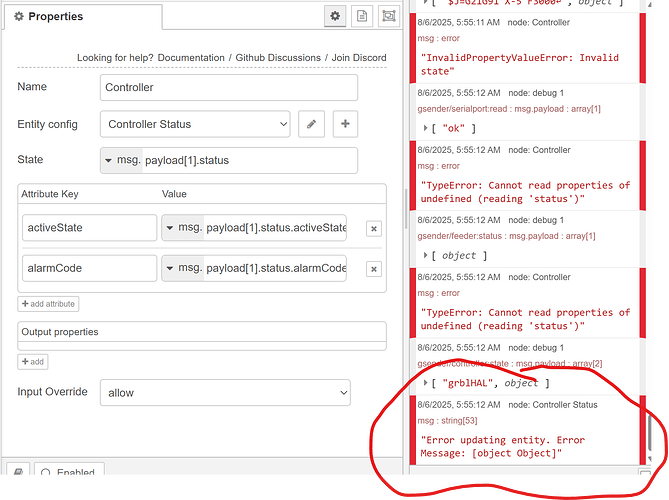Open node appearance icon
This screenshot has height=500, width=669.
[389, 16]
